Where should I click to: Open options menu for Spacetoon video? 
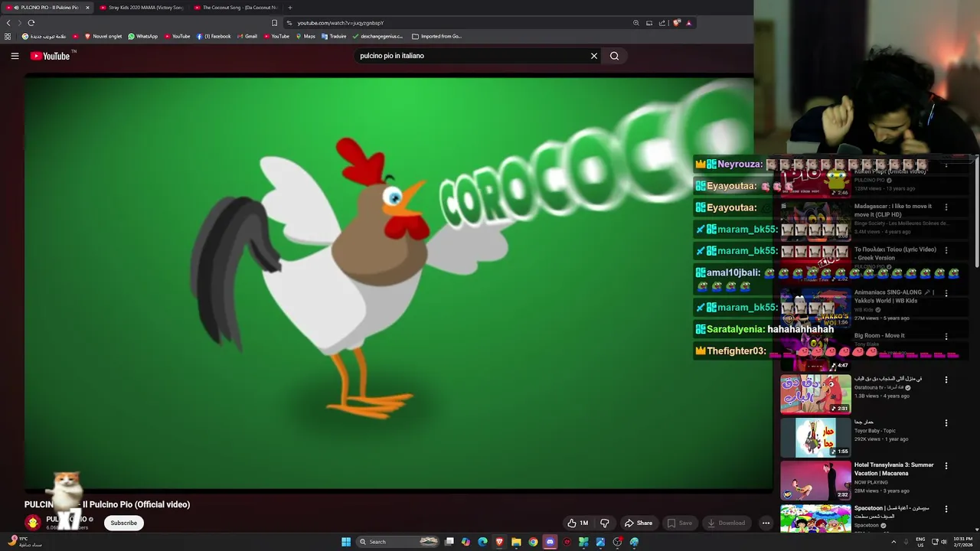click(x=946, y=509)
